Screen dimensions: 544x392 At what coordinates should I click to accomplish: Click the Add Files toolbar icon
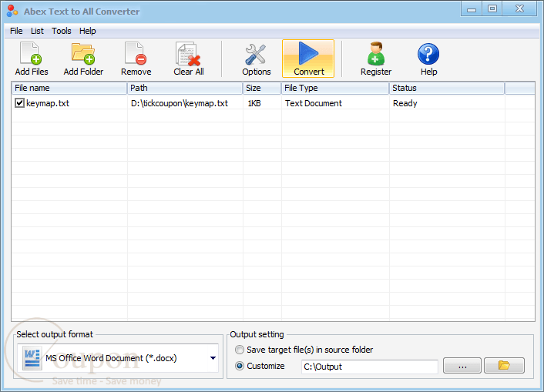pos(32,59)
